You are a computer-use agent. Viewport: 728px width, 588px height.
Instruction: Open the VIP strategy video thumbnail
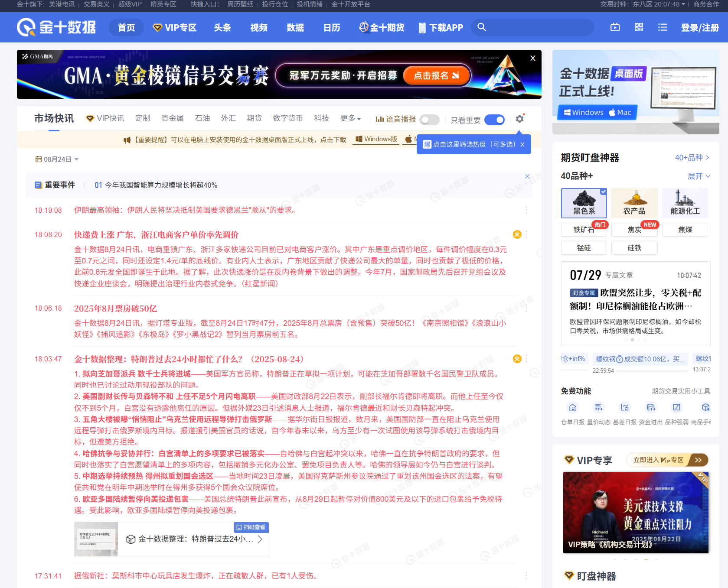636,513
